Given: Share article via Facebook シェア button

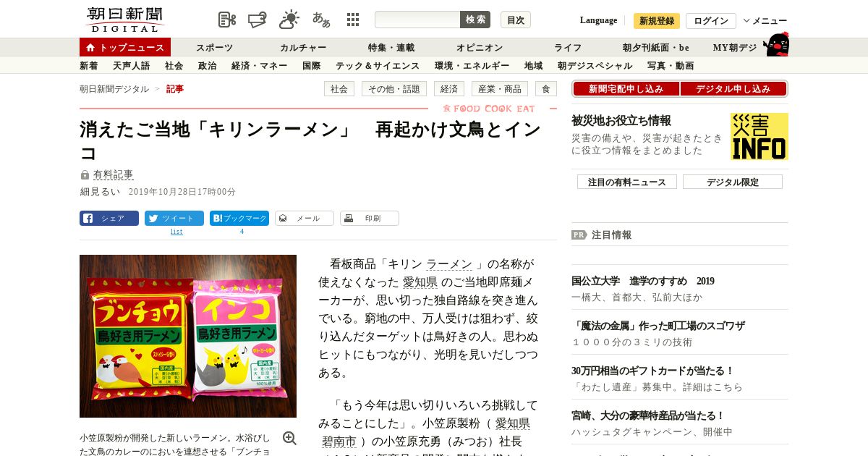Looking at the screenshot, I should 109,218.
